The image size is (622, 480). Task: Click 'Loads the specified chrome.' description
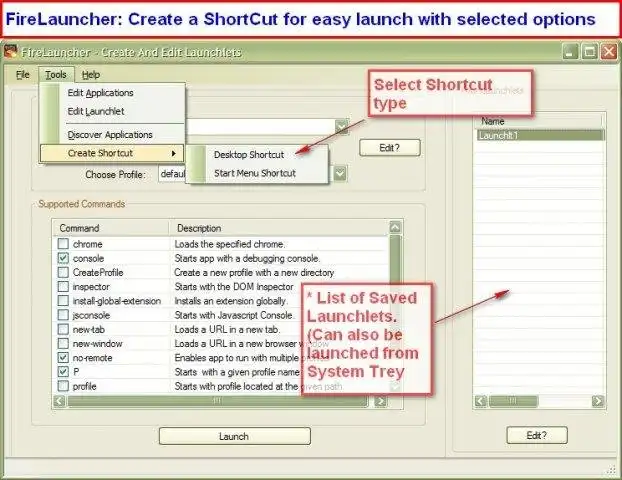click(x=230, y=244)
